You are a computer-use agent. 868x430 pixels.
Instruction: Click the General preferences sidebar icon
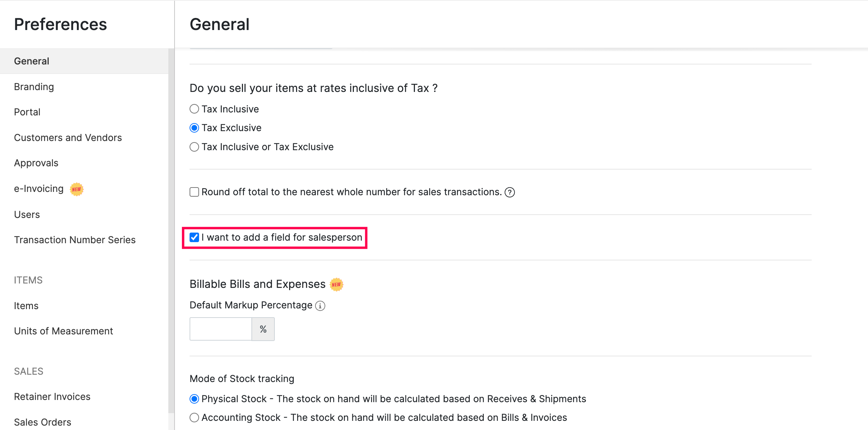pos(31,61)
